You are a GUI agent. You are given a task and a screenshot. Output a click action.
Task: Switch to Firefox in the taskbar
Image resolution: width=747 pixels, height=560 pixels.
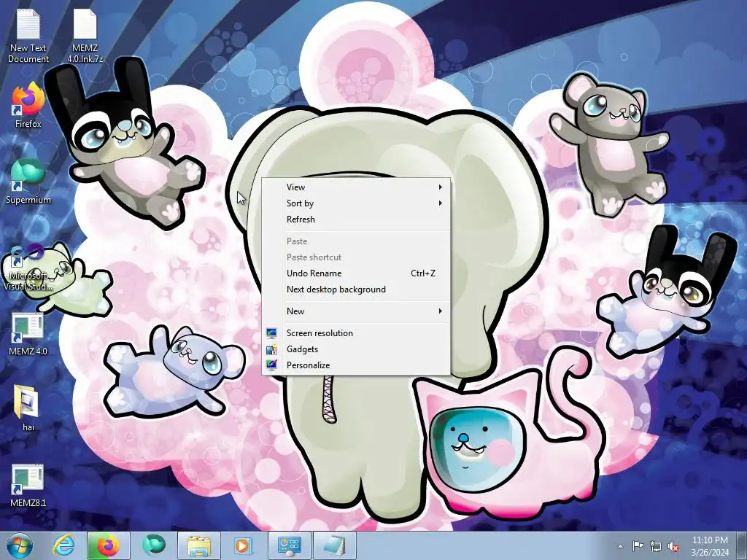click(109, 545)
